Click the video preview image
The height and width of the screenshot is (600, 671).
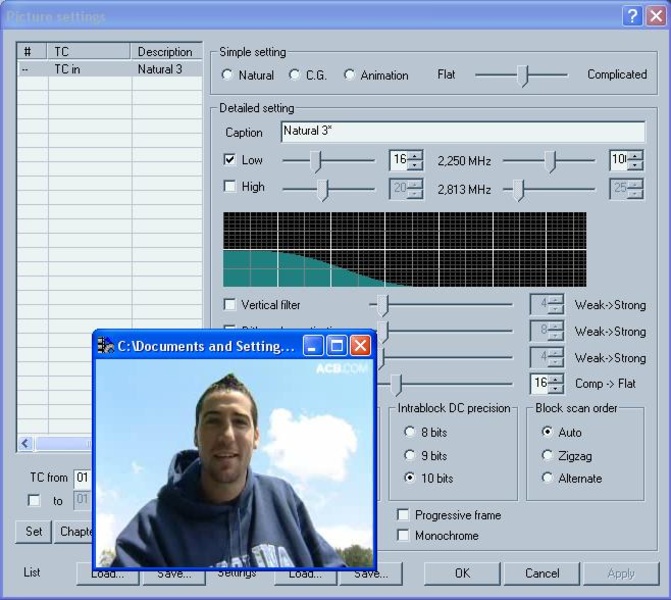pyautogui.click(x=234, y=463)
